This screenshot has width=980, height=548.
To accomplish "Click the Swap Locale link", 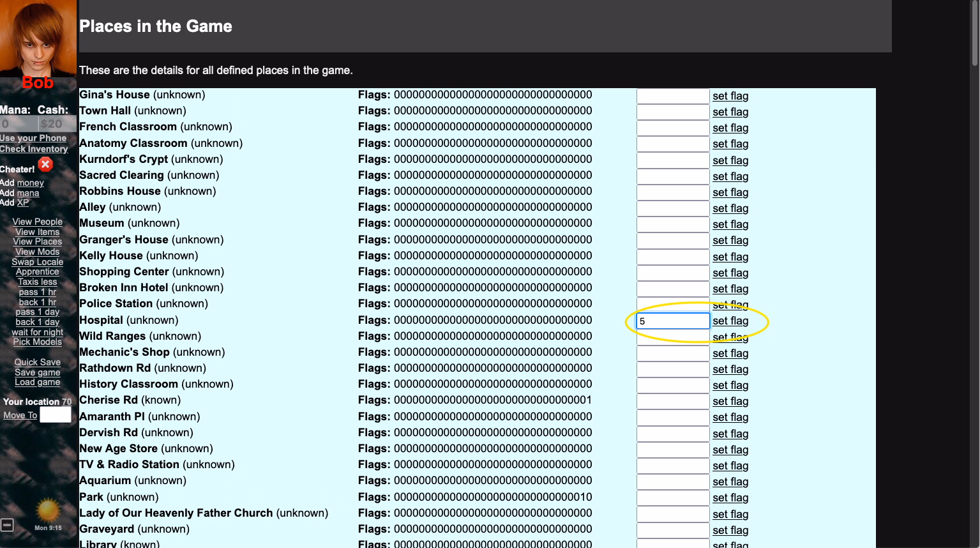I will (x=37, y=262).
